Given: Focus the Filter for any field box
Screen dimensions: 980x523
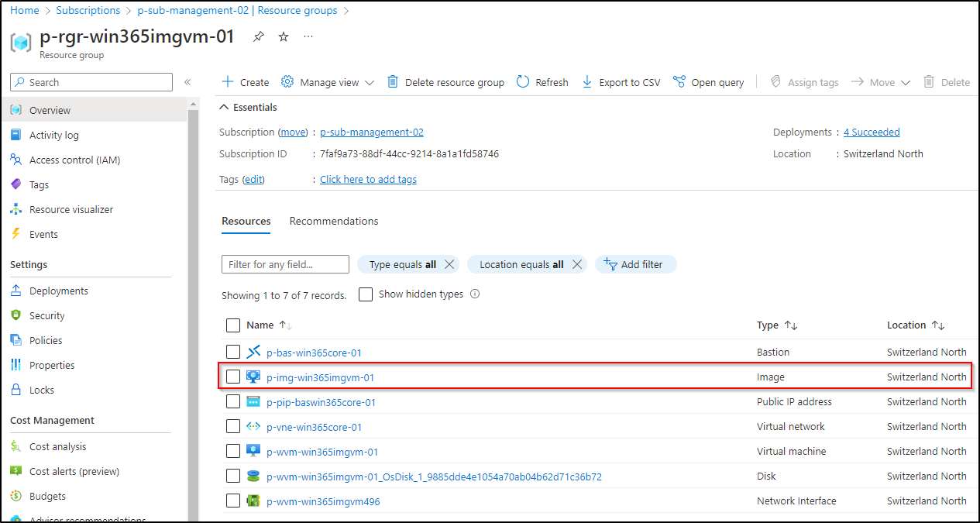Looking at the screenshot, I should tap(285, 264).
